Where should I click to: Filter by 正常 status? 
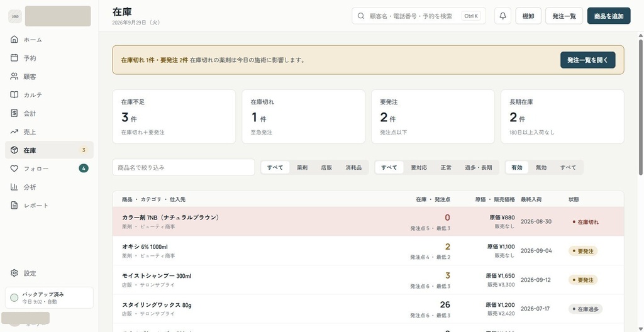446,167
